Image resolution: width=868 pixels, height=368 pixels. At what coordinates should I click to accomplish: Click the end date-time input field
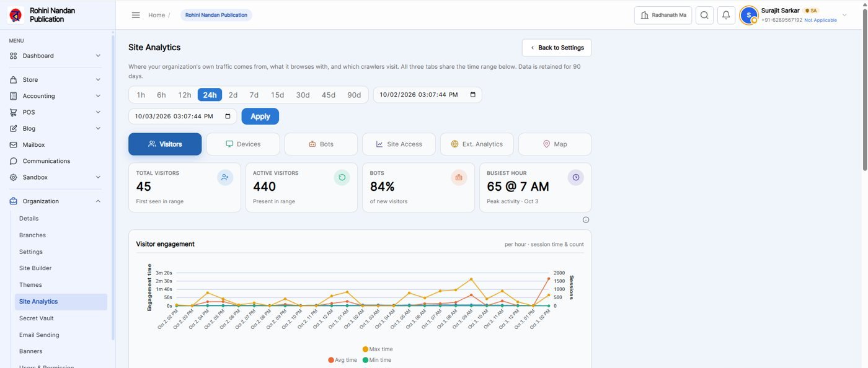point(182,116)
